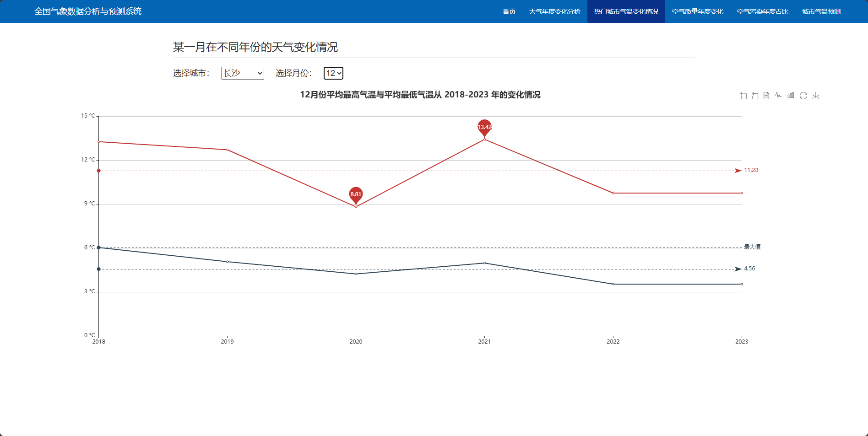Viewport: 868px width, 436px height.
Task: Click the x-axis label 2018
Action: pos(98,342)
